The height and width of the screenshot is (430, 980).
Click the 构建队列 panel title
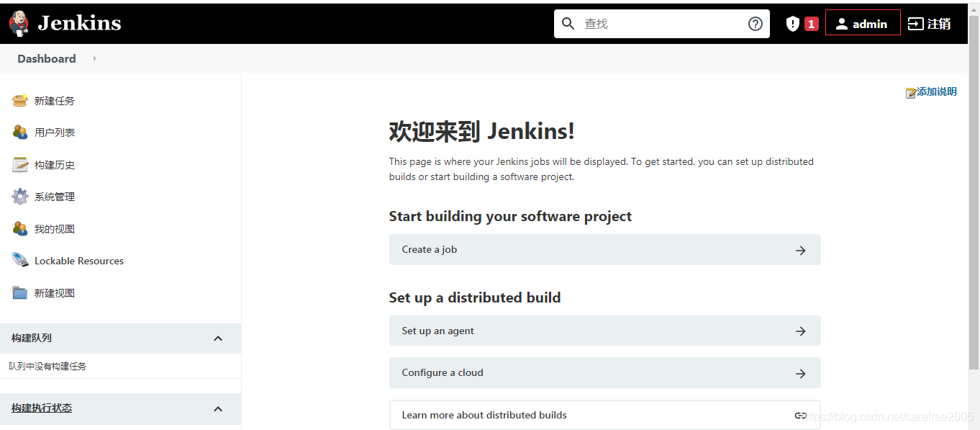[32, 338]
